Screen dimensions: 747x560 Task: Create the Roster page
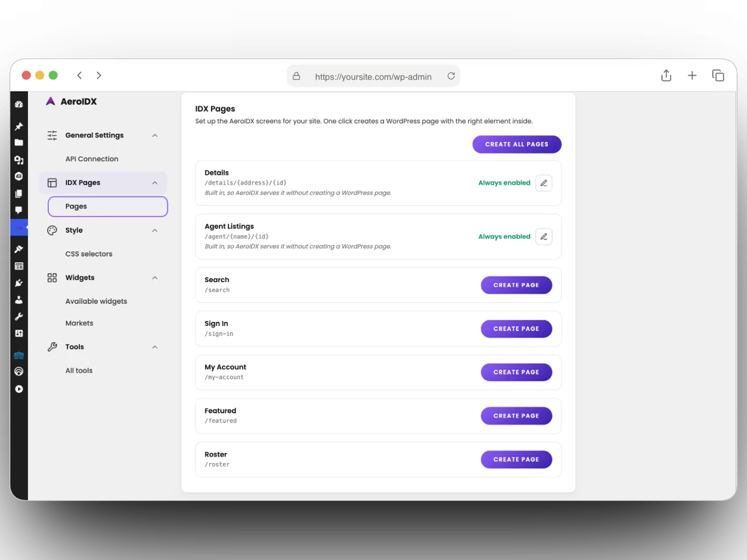click(x=516, y=459)
